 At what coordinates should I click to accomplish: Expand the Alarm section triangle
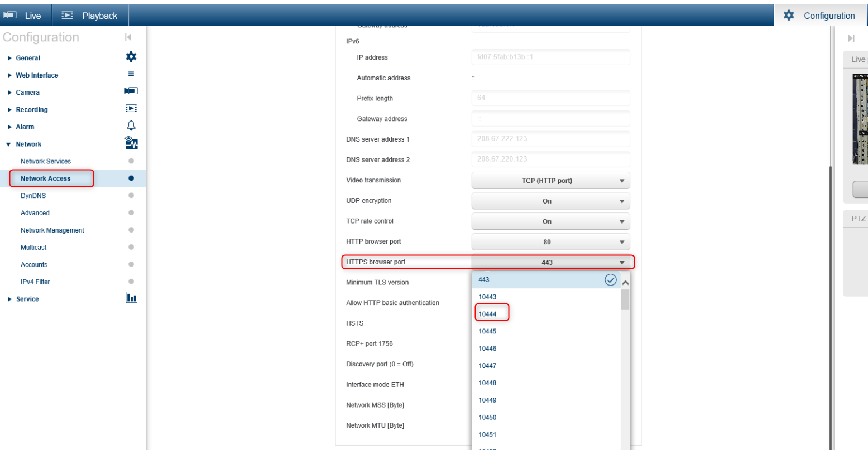[x=9, y=127]
